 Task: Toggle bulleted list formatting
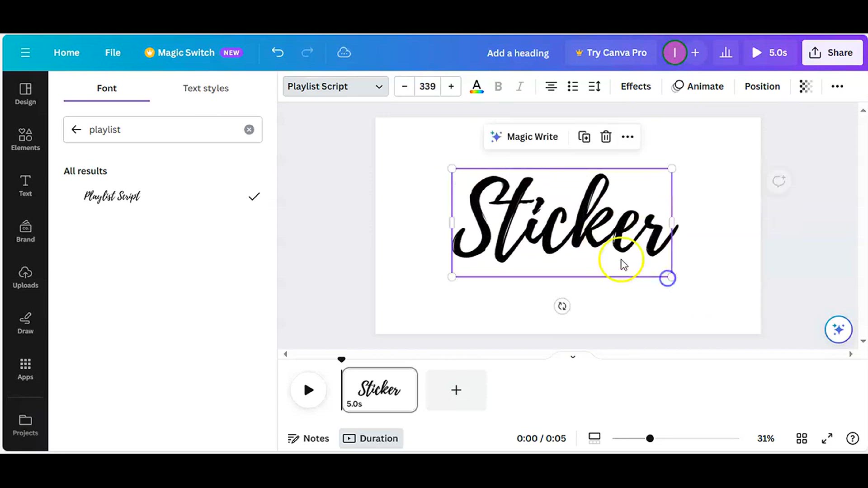click(573, 86)
